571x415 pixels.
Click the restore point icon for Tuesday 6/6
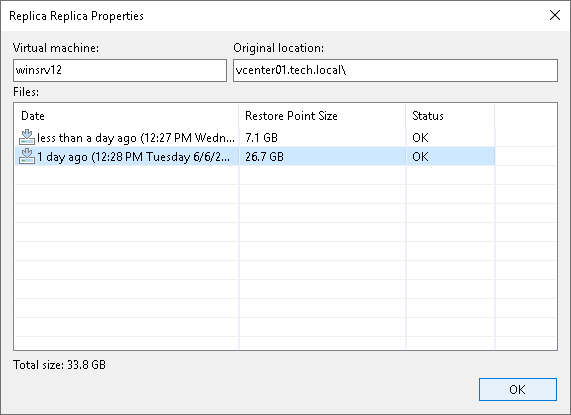27,156
